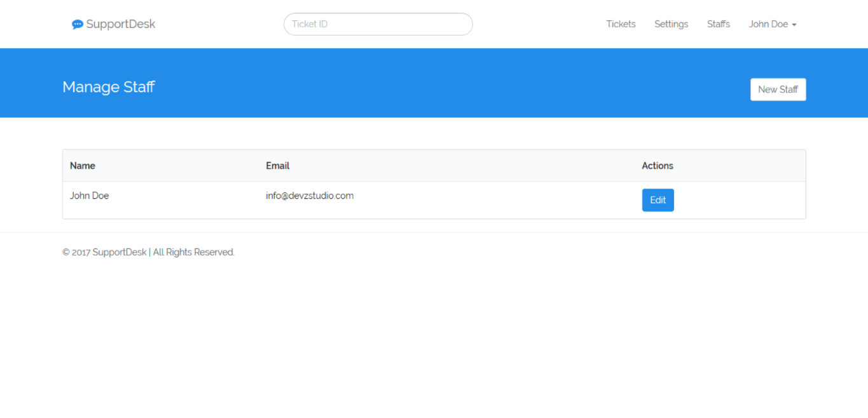Click the Email column header
This screenshot has width=868, height=418.
pyautogui.click(x=277, y=166)
